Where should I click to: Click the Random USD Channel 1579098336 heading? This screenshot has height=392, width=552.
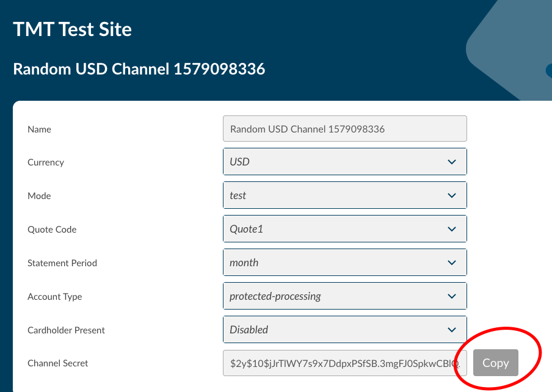[139, 68]
